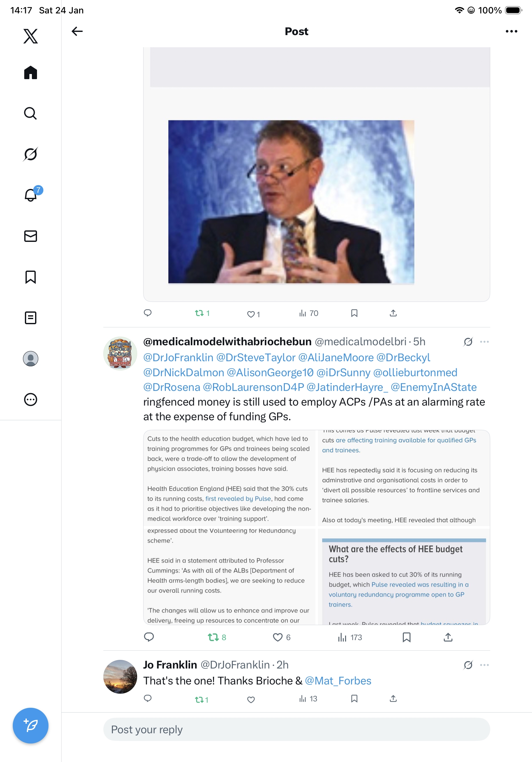532x762 pixels.
Task: Expand more options on medicalmodelbri post
Action: pyautogui.click(x=484, y=341)
